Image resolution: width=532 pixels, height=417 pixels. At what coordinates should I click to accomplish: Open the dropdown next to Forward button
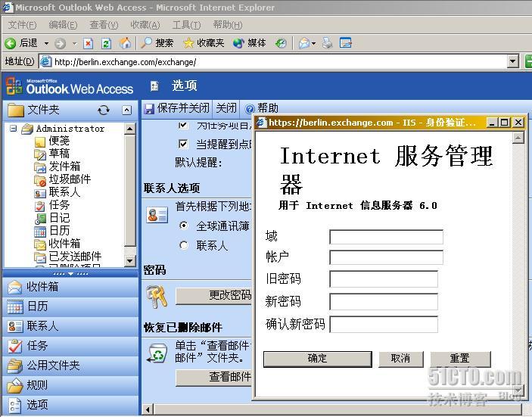tap(75, 43)
